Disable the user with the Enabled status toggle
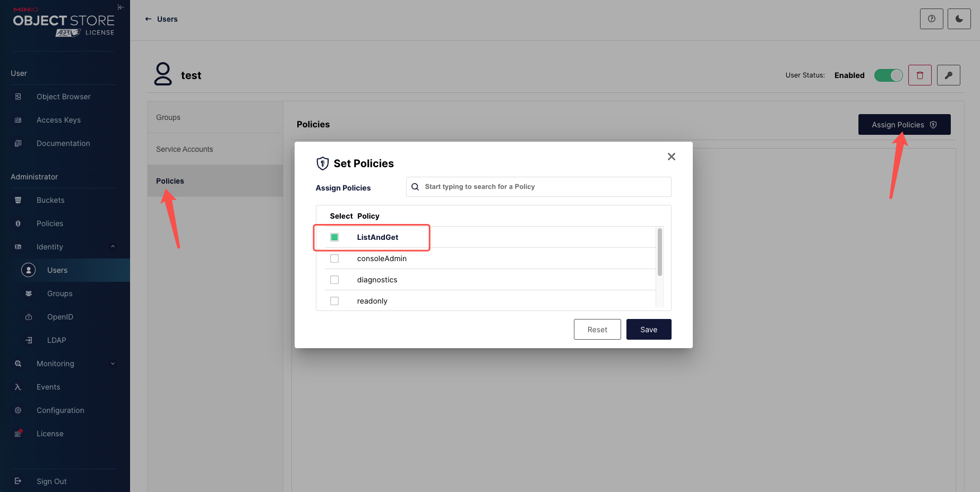Image resolution: width=980 pixels, height=492 pixels. tap(888, 75)
